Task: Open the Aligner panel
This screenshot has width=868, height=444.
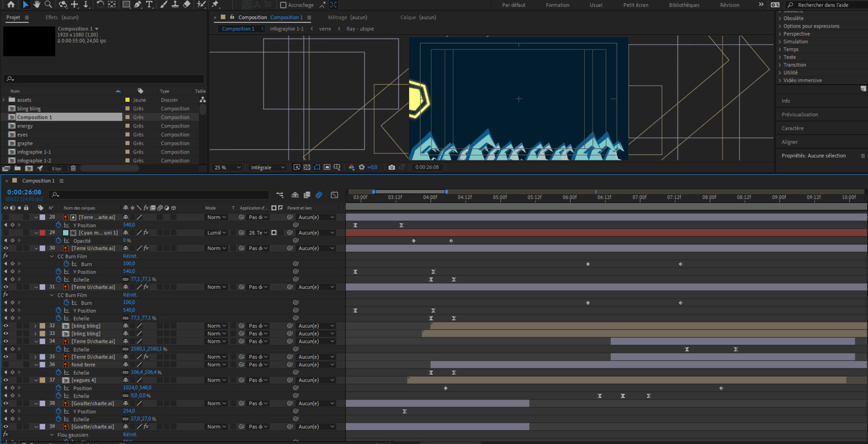Action: [789, 142]
